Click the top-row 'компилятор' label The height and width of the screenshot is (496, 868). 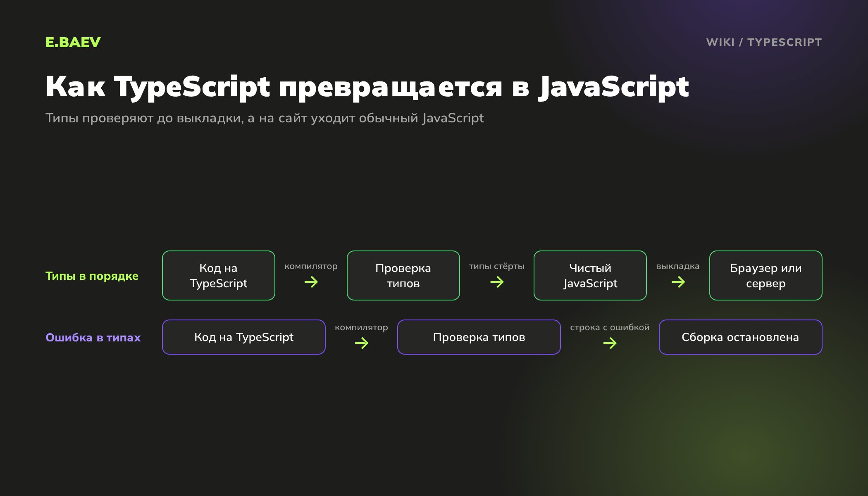(x=311, y=266)
